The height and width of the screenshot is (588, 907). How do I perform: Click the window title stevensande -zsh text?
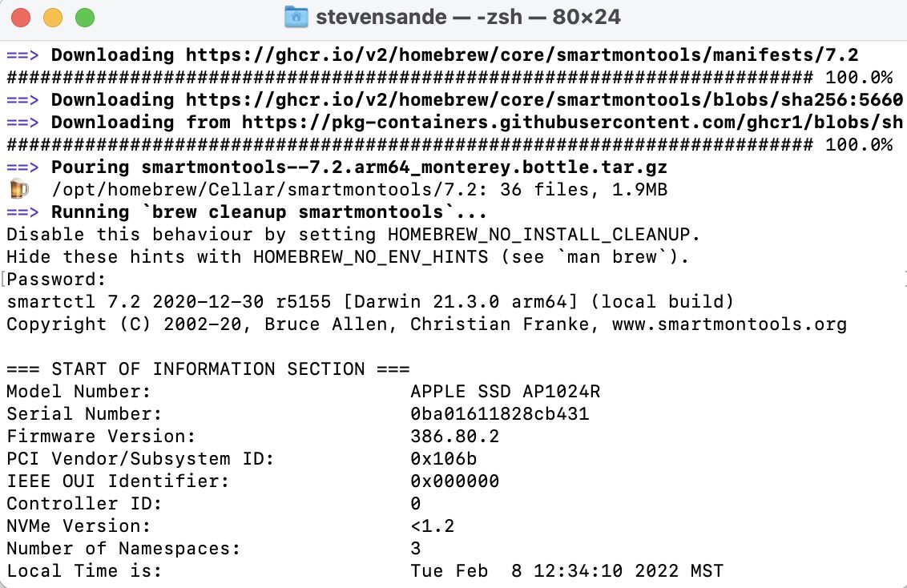point(468,17)
